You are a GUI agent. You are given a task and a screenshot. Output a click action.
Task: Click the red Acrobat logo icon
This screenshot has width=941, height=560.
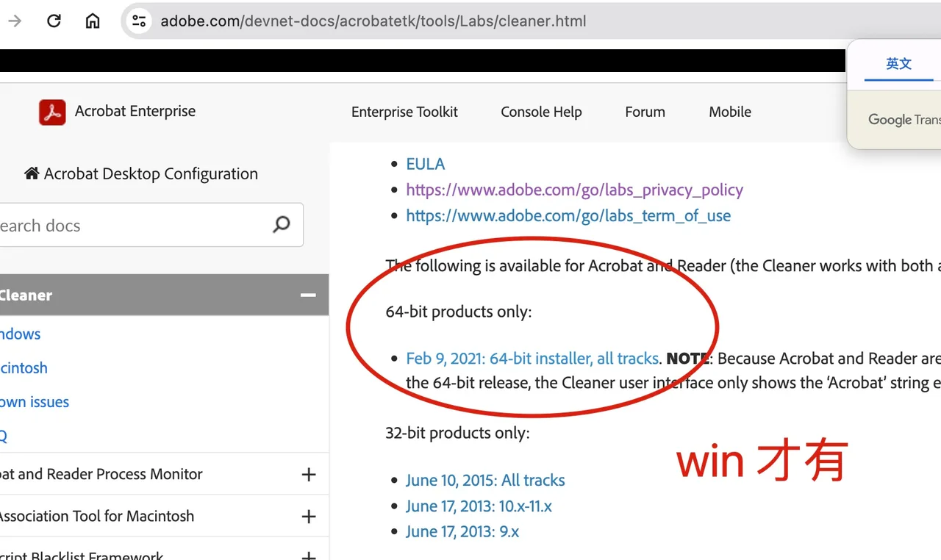click(x=52, y=112)
